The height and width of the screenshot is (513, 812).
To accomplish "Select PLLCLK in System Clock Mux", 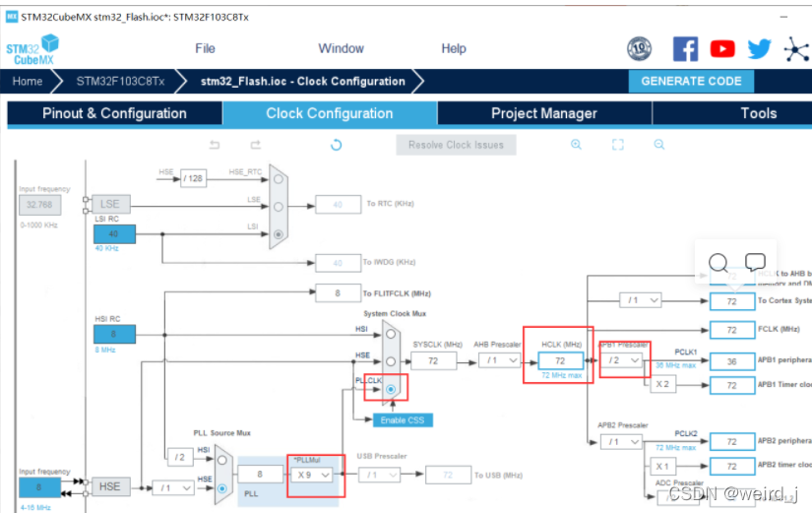I will pos(391,389).
